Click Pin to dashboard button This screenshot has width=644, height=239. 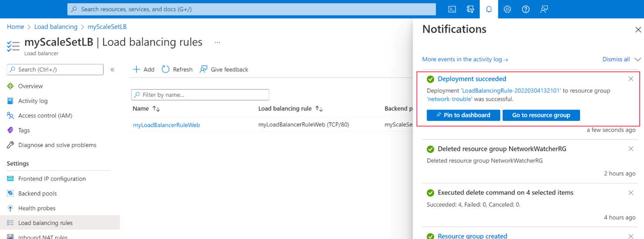tap(463, 115)
